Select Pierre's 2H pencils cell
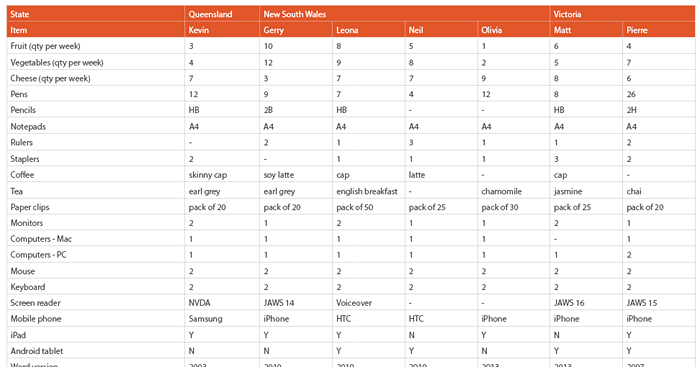The image size is (700, 367). pos(659,110)
